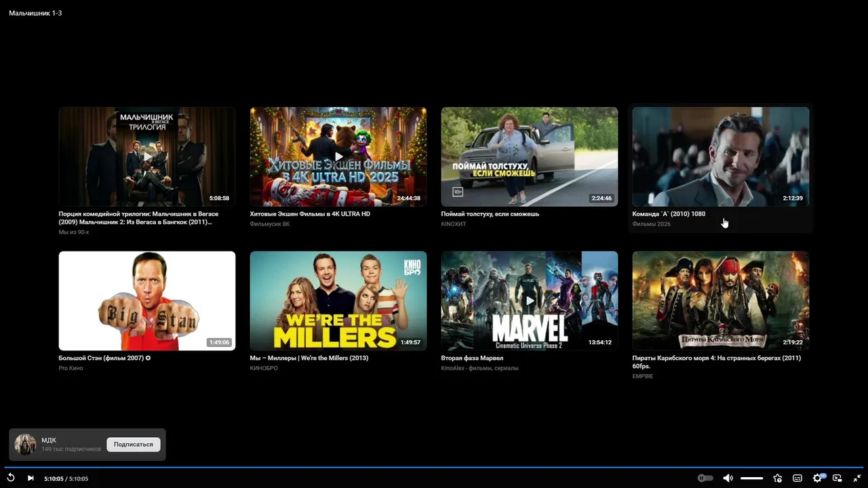Open channel «Pro Кино»
The width and height of the screenshot is (868, 488).
click(71, 368)
